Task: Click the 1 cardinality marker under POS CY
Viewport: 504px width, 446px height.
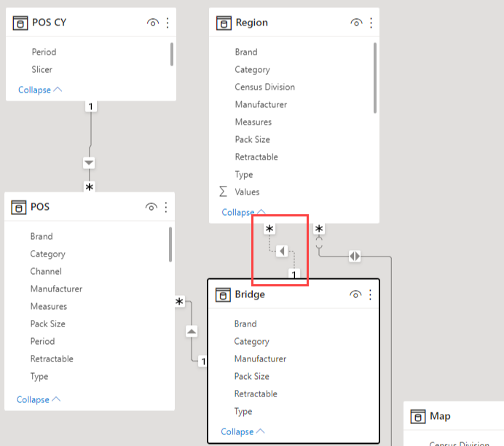Action: click(91, 106)
